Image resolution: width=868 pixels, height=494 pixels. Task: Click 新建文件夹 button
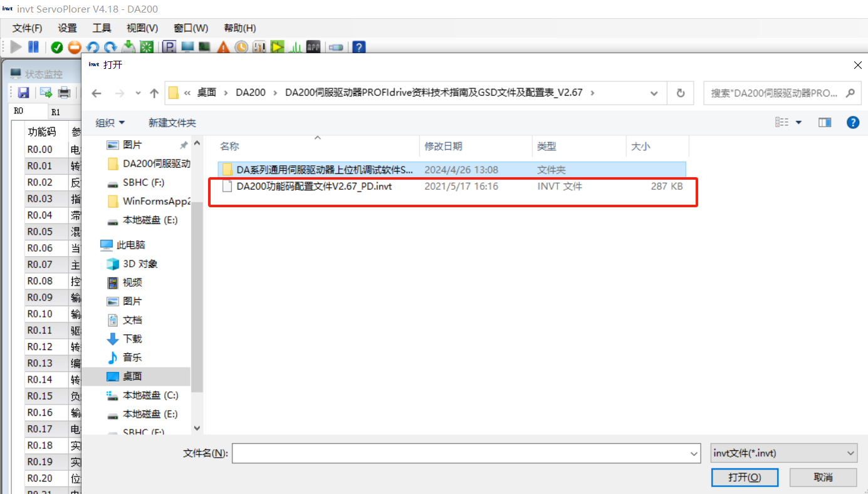(172, 123)
